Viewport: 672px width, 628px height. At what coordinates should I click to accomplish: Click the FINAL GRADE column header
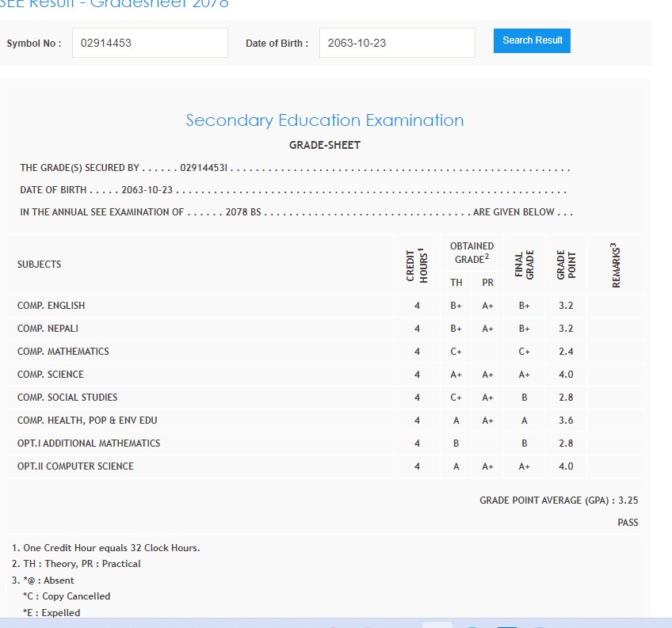coord(525,265)
